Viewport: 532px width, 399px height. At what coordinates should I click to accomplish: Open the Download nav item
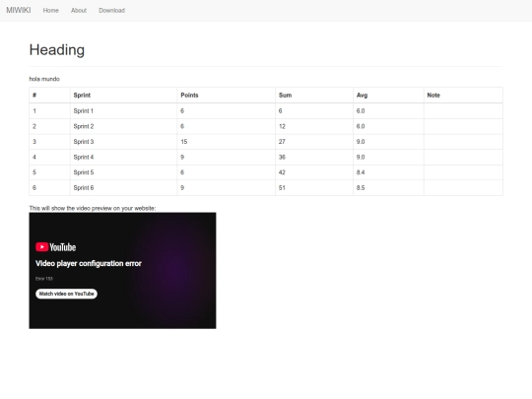(112, 11)
